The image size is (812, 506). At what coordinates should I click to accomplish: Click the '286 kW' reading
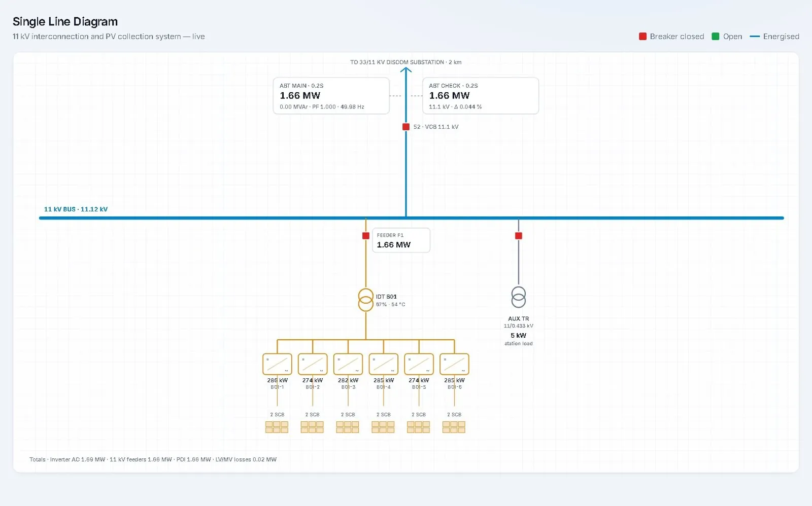tap(278, 380)
